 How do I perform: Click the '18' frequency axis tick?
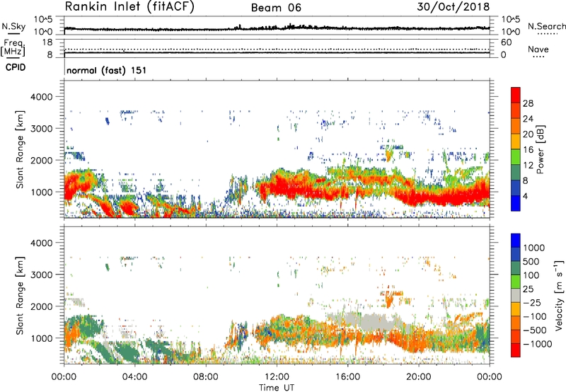pyautogui.click(x=47, y=42)
